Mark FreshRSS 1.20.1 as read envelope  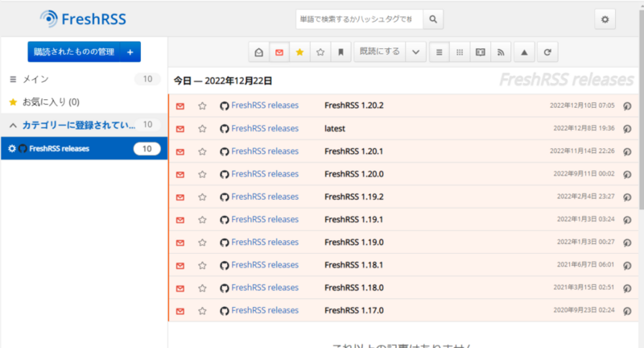point(180,151)
